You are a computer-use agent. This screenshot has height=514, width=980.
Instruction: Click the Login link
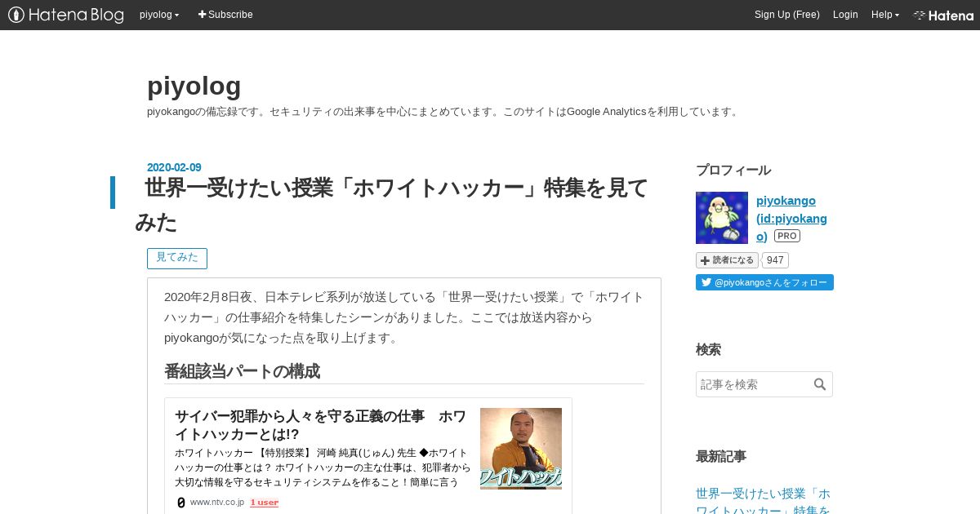pos(845,15)
